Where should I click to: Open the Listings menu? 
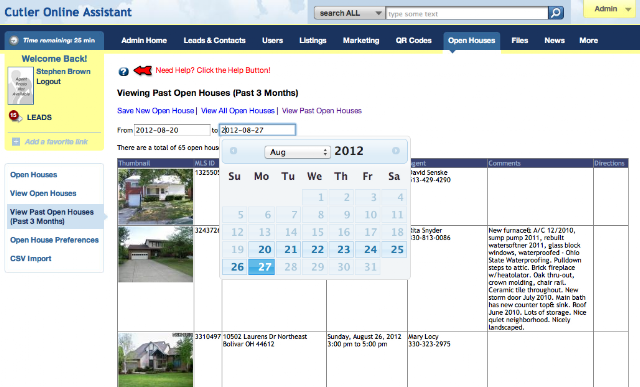click(313, 40)
